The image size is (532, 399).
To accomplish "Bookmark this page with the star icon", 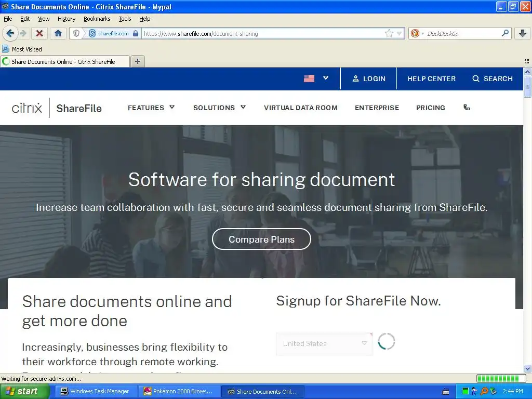I will click(389, 33).
